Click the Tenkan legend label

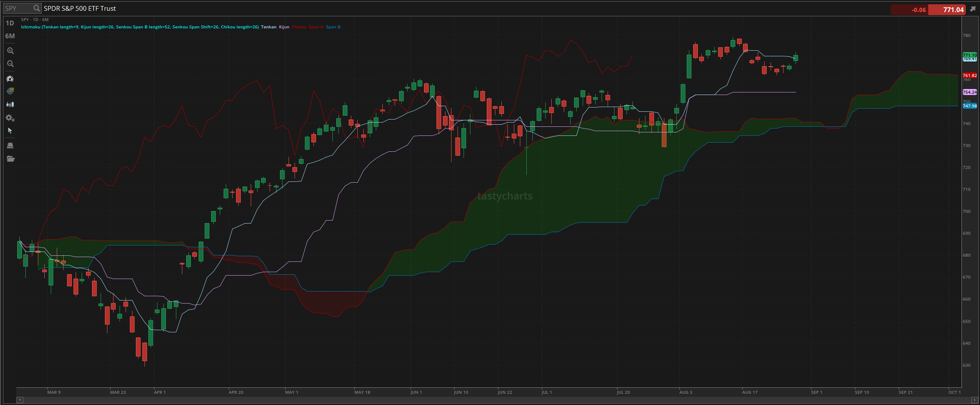269,27
